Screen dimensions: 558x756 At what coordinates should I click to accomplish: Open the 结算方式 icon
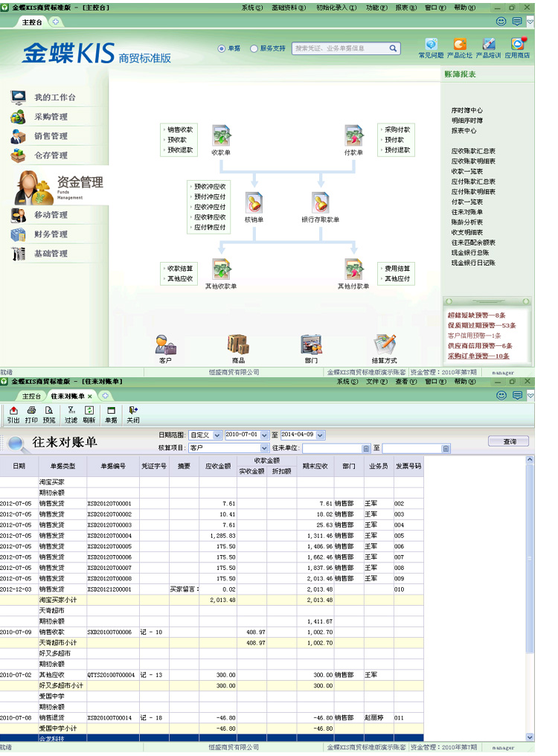[x=385, y=345]
